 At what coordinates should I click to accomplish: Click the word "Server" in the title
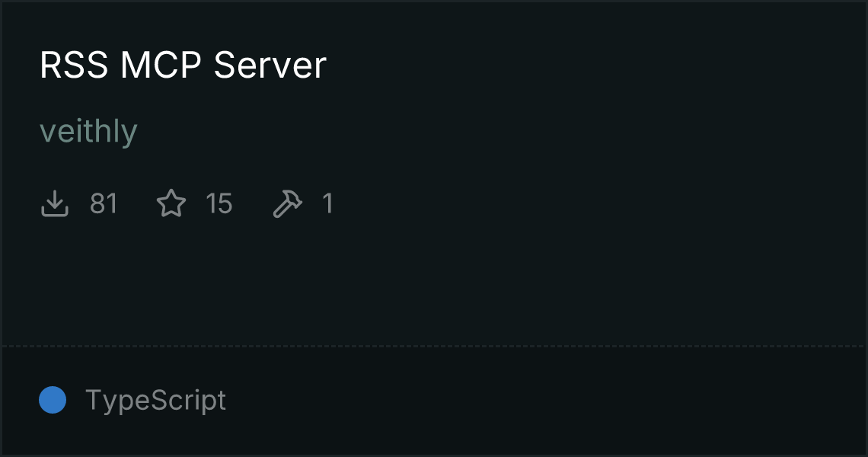(x=270, y=65)
